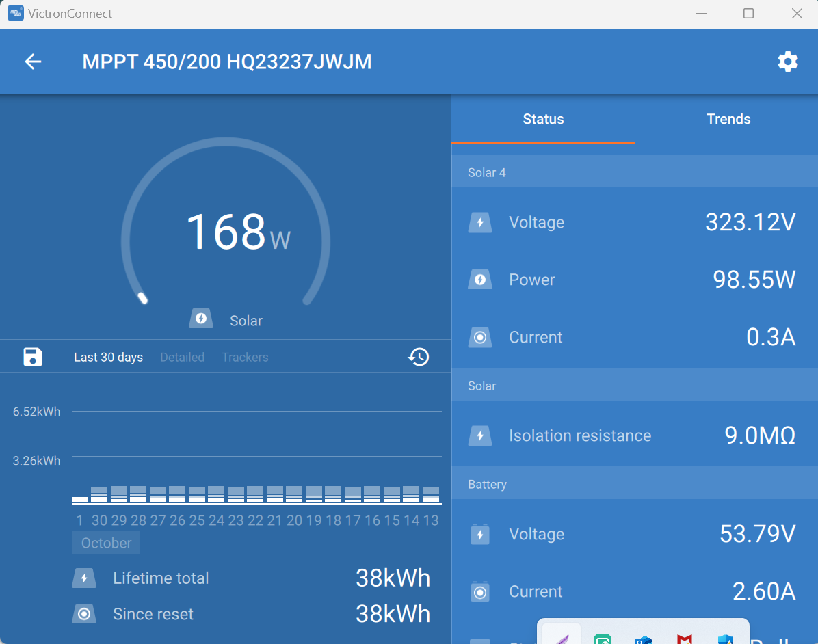This screenshot has width=818, height=644.
Task: Click the 9.0MΩ isolation resistance value
Action: point(760,436)
